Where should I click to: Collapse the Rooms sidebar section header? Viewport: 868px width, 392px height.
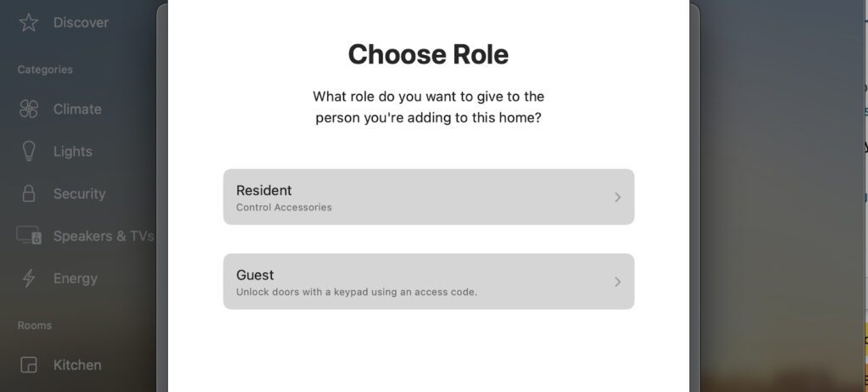35,325
